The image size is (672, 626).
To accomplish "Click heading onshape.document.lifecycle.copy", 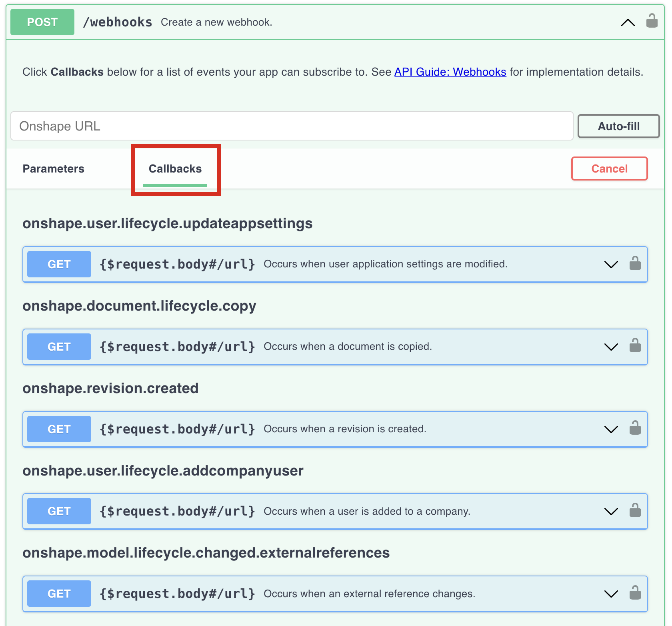I will [x=139, y=306].
